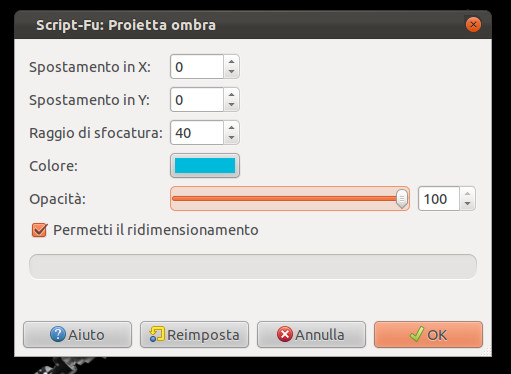Decrease Spostamento in X with down arrow
Screen dimensions: 511x374
(x=231, y=72)
